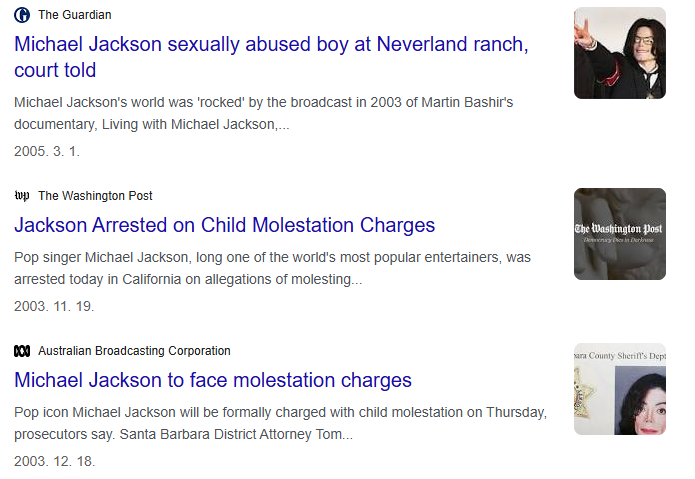The image size is (695, 479).
Task: Click the Australian Broadcasting Corporation logo icon
Action: (x=22, y=351)
